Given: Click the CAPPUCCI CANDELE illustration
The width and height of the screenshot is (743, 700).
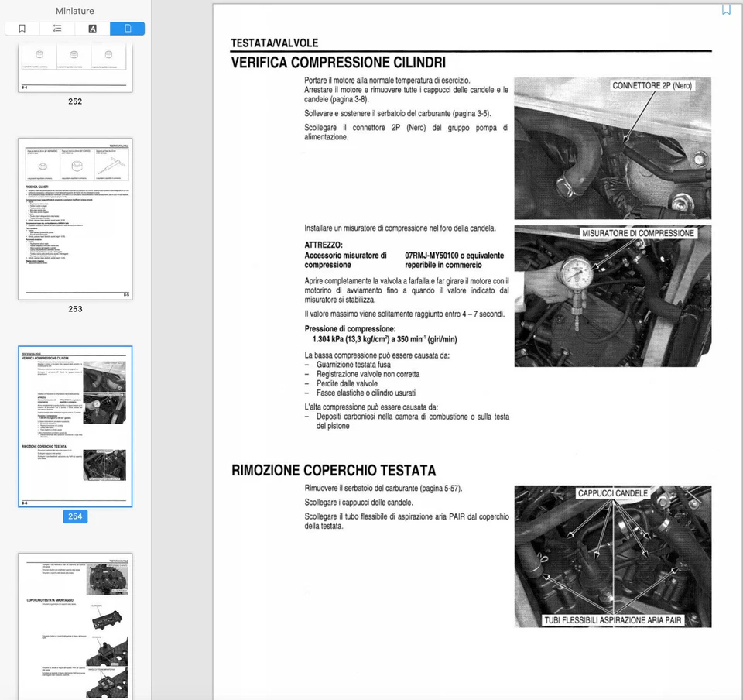Looking at the screenshot, I should (612, 556).
